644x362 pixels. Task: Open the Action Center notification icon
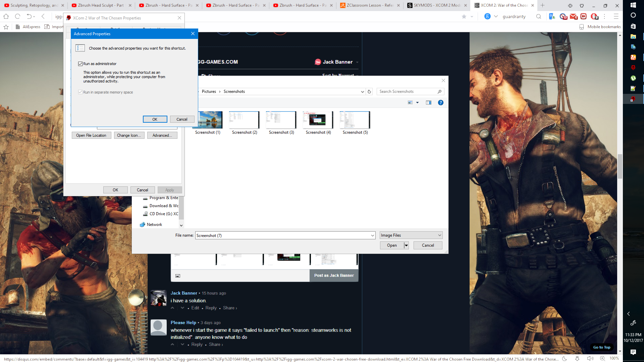coord(633,352)
